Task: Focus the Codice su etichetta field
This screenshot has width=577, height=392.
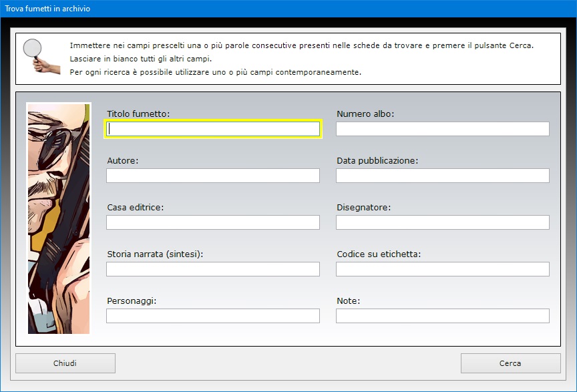Action: tap(443, 269)
